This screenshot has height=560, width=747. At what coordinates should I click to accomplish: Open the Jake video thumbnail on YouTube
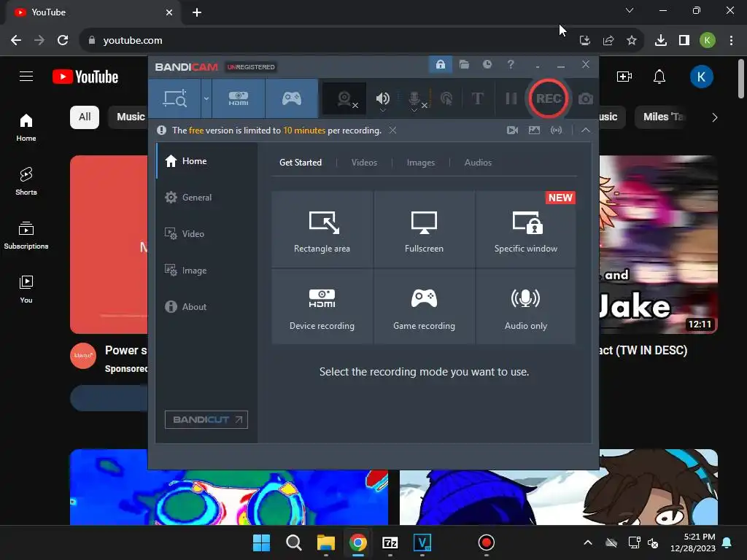659,244
